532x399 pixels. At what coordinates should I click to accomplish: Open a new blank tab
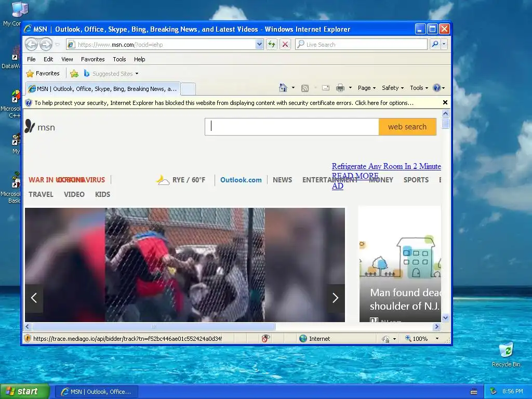point(188,89)
